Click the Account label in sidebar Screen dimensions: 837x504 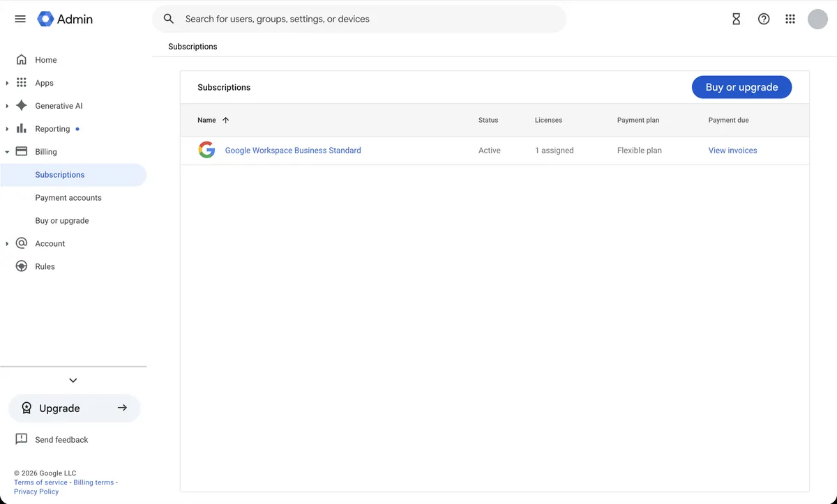50,244
